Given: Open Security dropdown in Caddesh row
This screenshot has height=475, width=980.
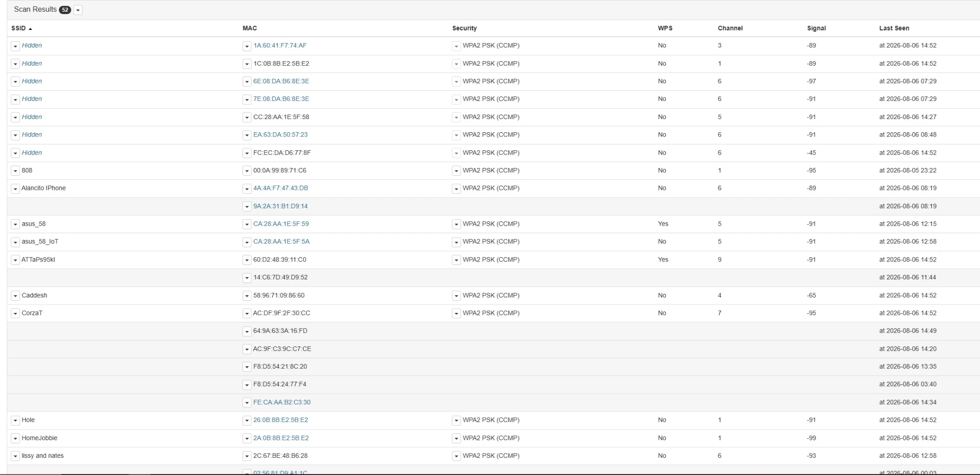Looking at the screenshot, I should pos(456,296).
